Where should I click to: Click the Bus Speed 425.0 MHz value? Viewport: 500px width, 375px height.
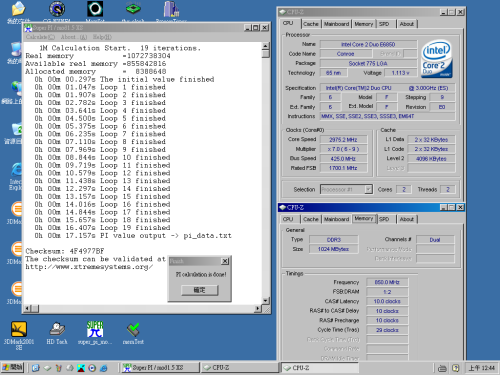click(x=343, y=159)
